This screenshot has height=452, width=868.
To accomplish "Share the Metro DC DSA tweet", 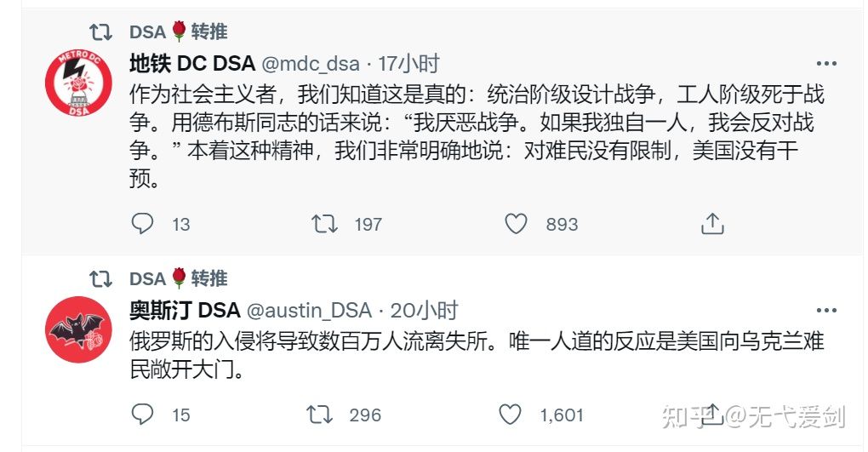I will (711, 224).
